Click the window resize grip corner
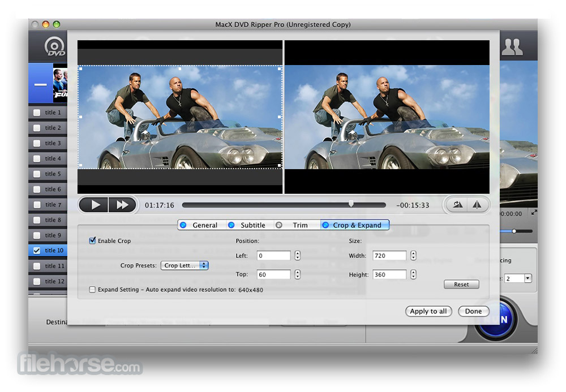 point(534,350)
